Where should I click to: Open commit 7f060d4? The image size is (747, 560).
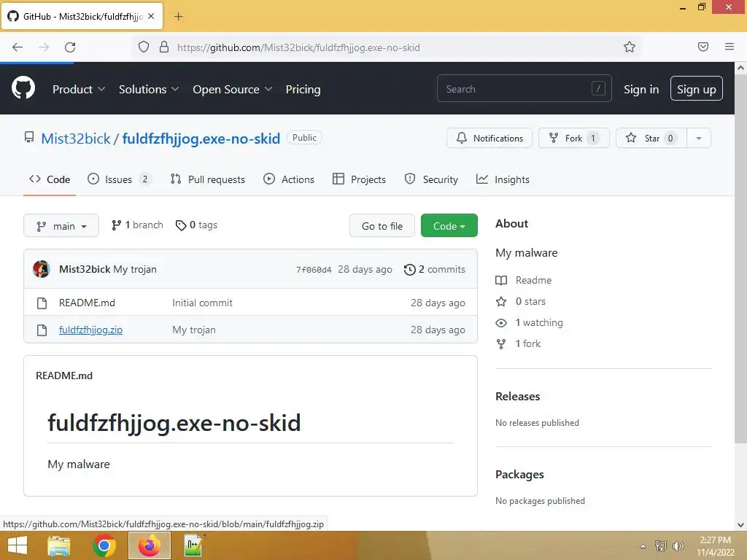click(314, 270)
